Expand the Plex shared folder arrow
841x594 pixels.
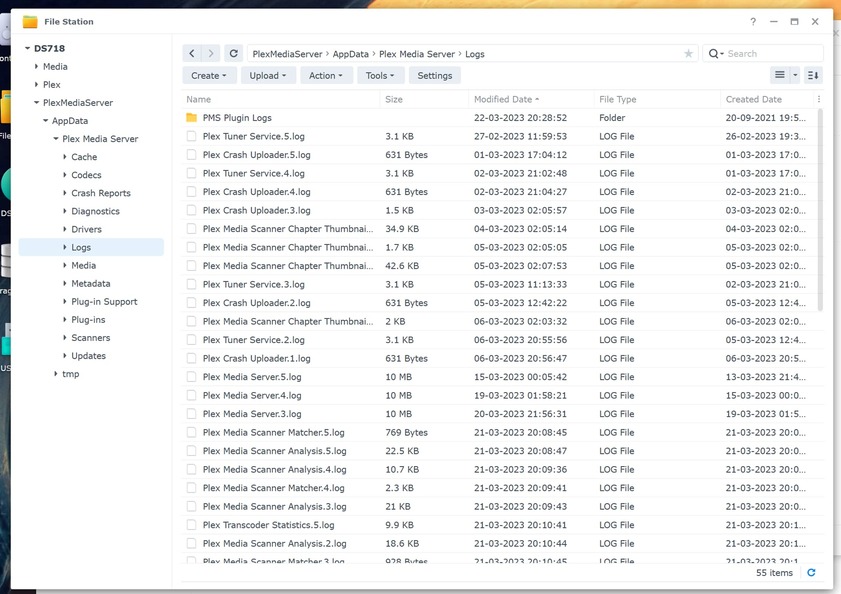36,84
